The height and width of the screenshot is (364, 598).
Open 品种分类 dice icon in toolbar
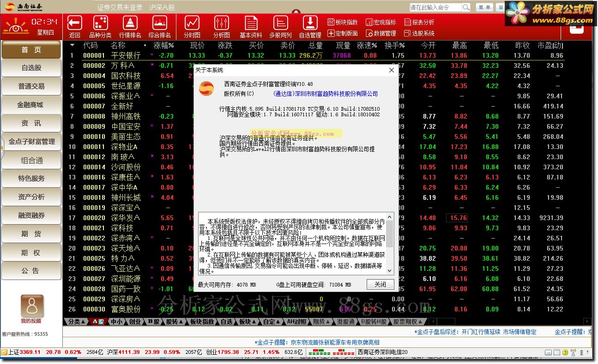[x=100, y=23]
